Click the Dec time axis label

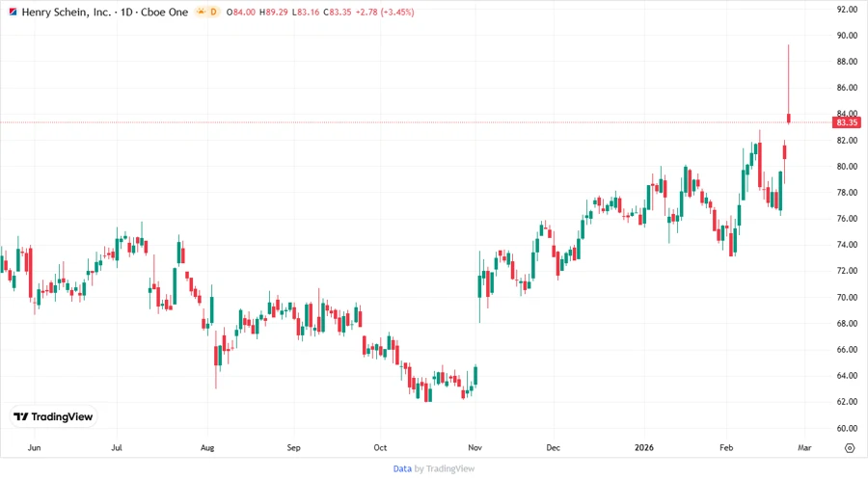[x=553, y=447]
